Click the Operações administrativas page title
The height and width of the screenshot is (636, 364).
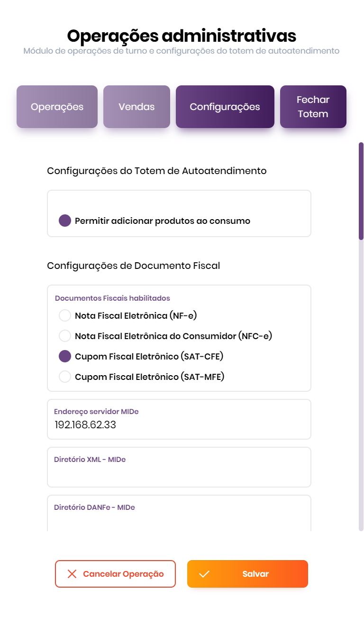pyautogui.click(x=182, y=36)
